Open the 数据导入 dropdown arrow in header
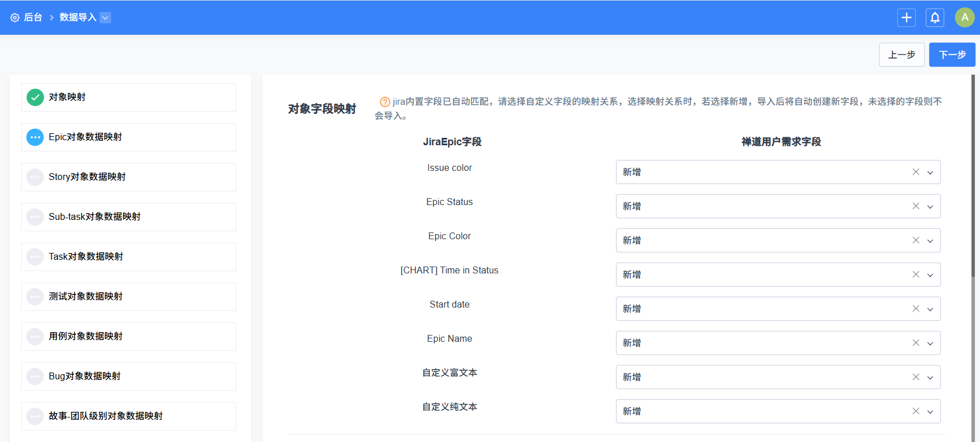 click(105, 18)
